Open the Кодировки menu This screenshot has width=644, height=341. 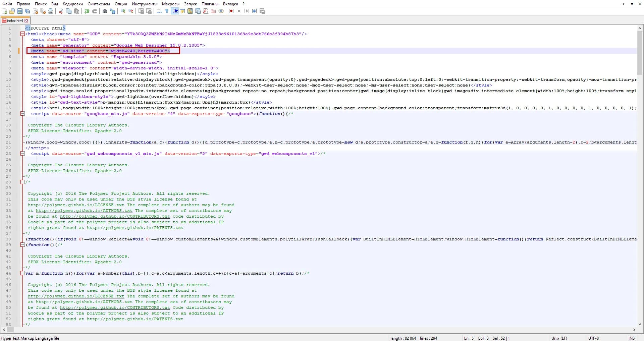(x=73, y=4)
